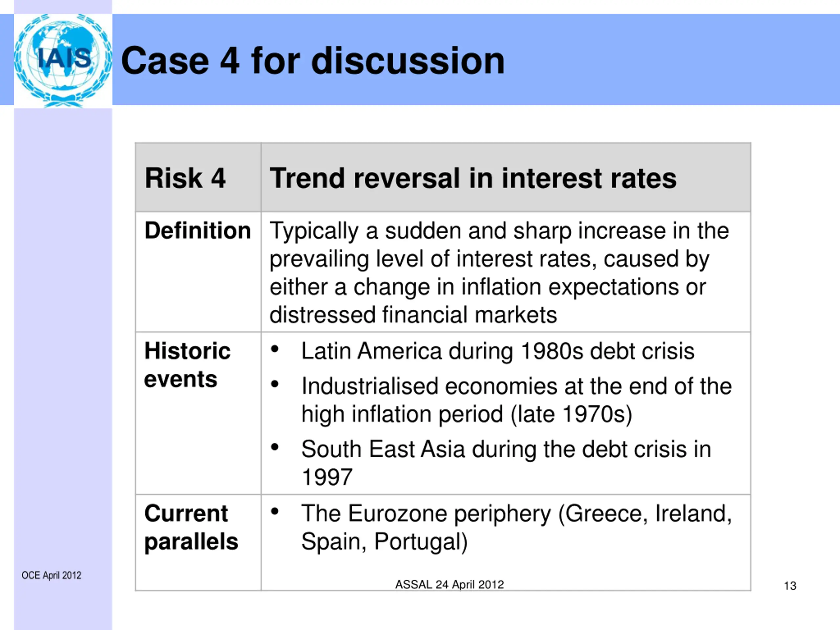
Task: Click the slide number 13
Action: click(790, 586)
